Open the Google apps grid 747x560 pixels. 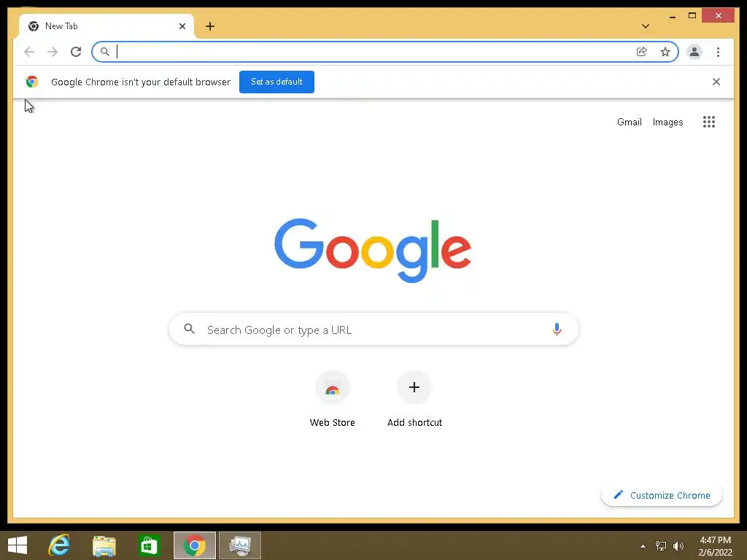click(x=709, y=122)
